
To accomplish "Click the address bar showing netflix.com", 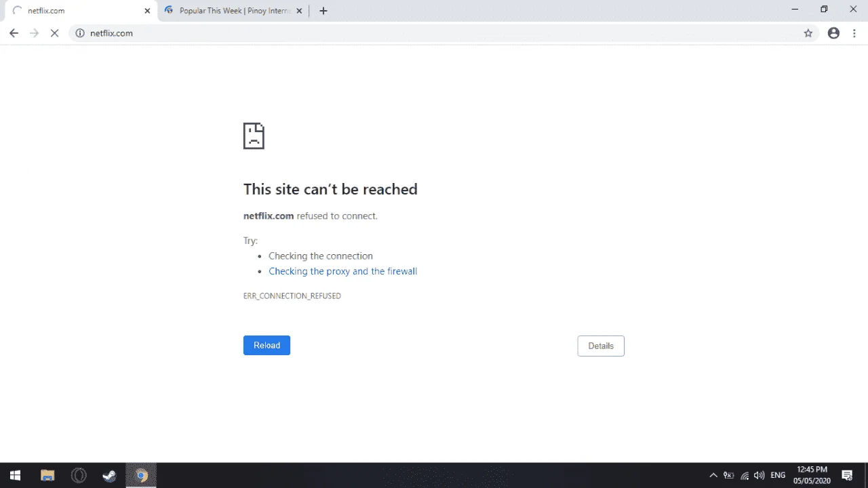I will pos(444,33).
